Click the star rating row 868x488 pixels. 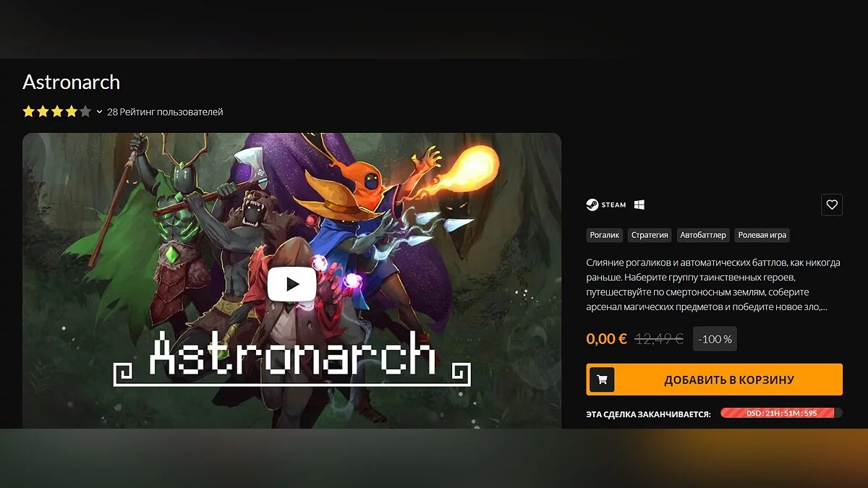(56, 111)
